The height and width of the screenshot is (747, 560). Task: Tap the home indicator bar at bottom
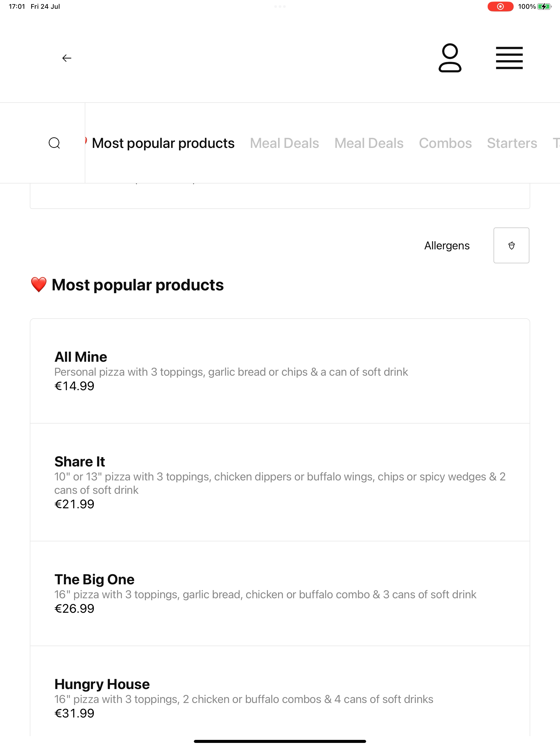tap(280, 741)
